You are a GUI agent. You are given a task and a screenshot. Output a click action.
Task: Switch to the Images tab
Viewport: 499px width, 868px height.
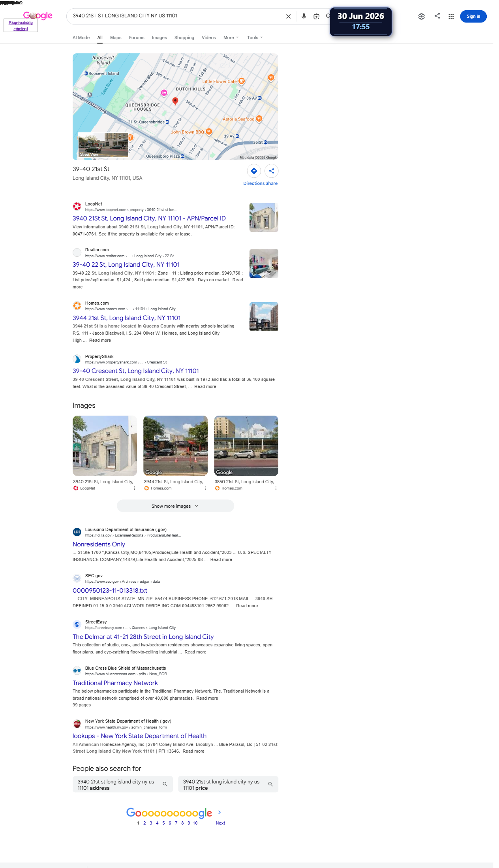159,38
